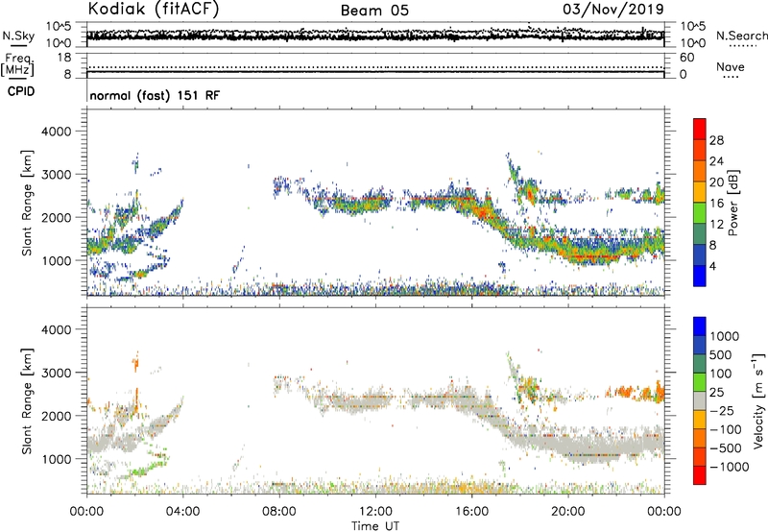Click the date "03/Nov/2019"
The width and height of the screenshot is (768, 532).
(613, 9)
